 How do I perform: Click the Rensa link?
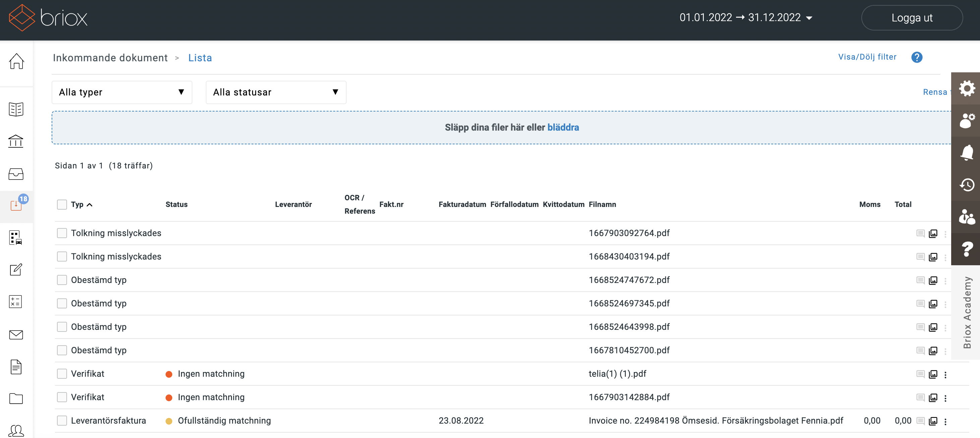click(935, 92)
